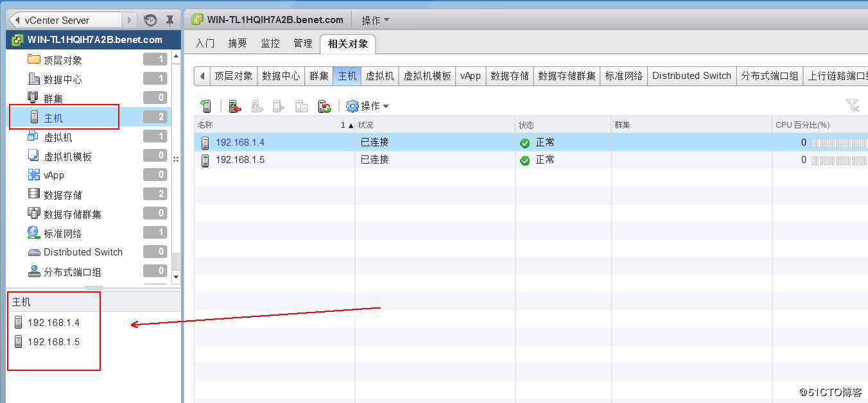Open host link 192.168.1.4 in table

click(x=240, y=142)
